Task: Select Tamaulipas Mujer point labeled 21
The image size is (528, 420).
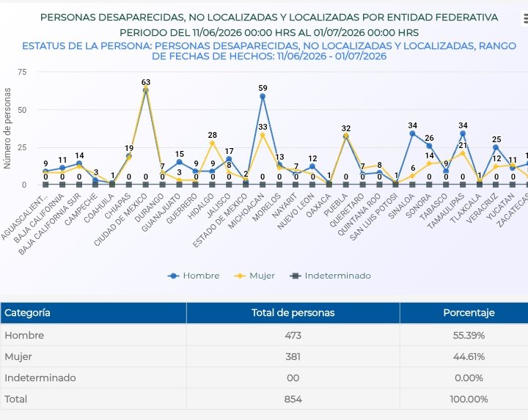Action: [x=463, y=153]
